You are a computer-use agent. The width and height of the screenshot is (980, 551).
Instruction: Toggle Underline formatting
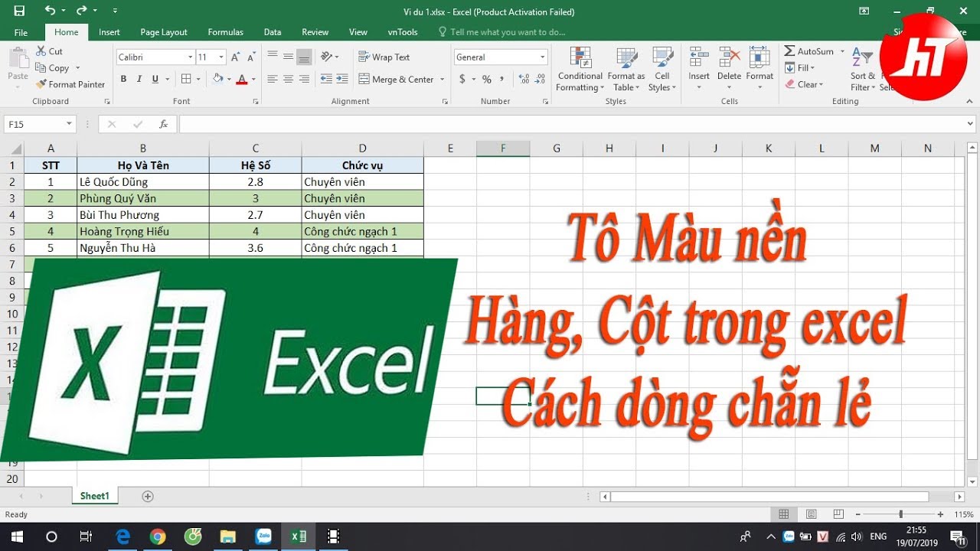pos(155,79)
